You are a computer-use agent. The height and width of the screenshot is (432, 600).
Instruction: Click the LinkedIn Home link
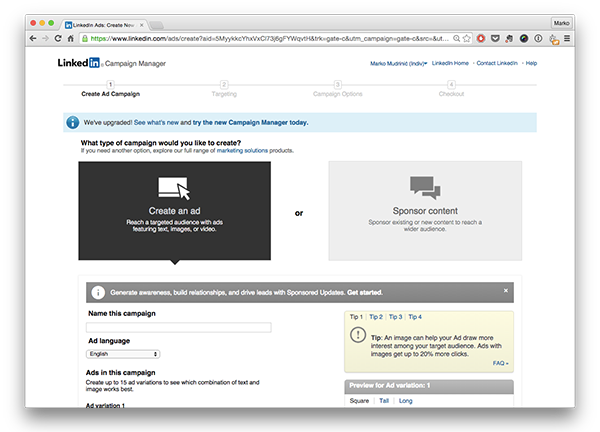point(450,63)
